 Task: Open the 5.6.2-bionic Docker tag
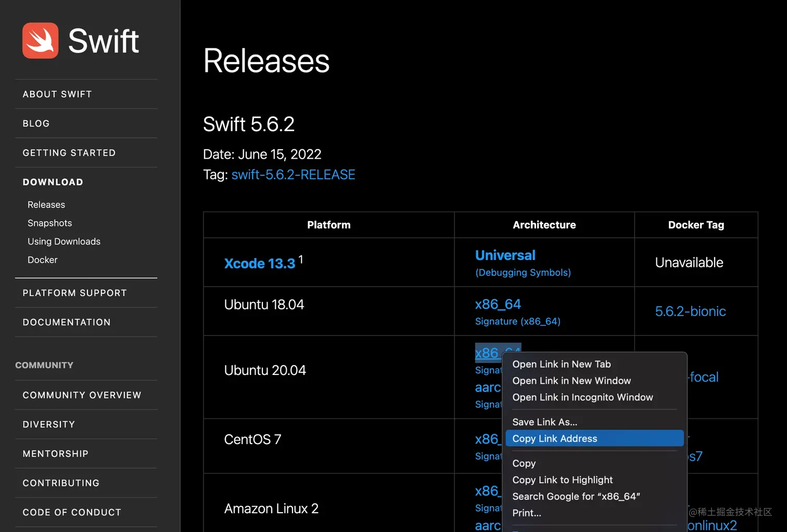click(690, 312)
